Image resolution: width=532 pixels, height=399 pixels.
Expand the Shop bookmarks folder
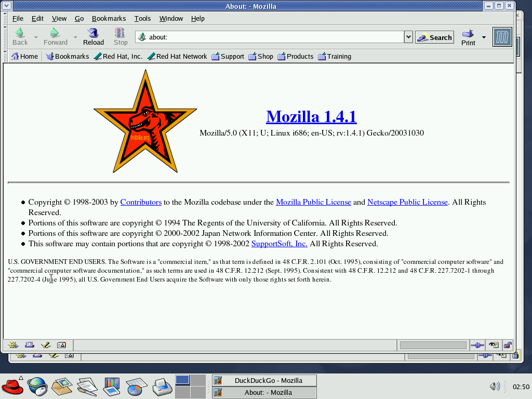click(261, 56)
